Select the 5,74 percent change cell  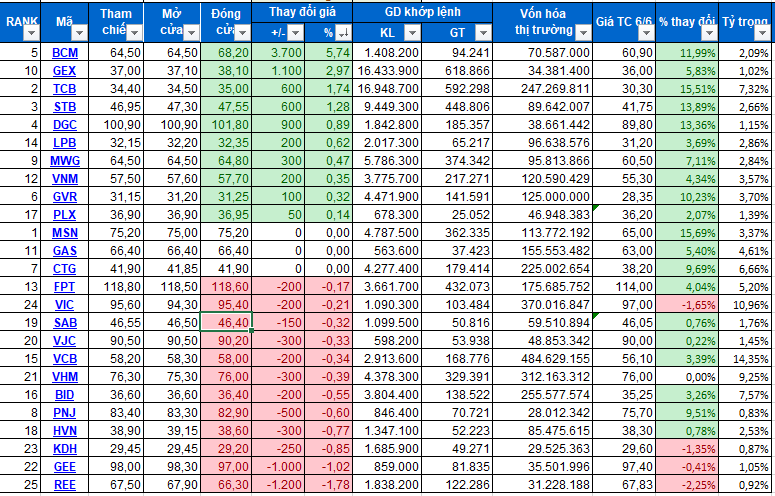(x=328, y=53)
